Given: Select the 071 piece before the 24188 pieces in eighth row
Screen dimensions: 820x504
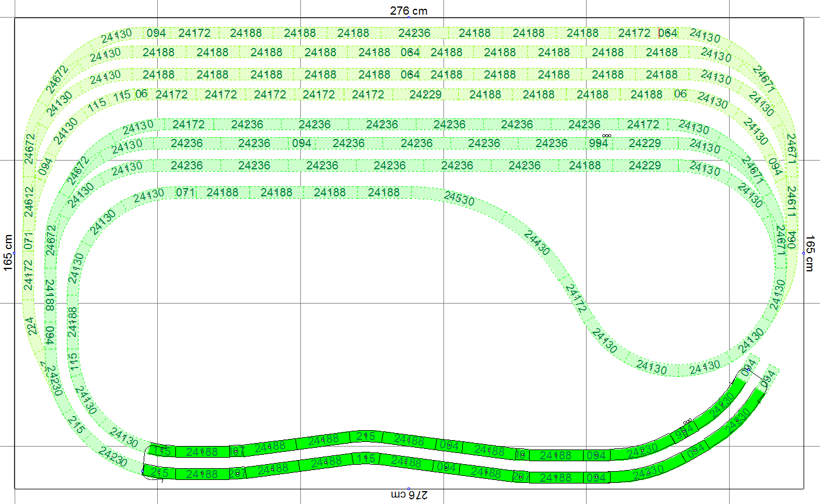Looking at the screenshot, I should [x=185, y=193].
